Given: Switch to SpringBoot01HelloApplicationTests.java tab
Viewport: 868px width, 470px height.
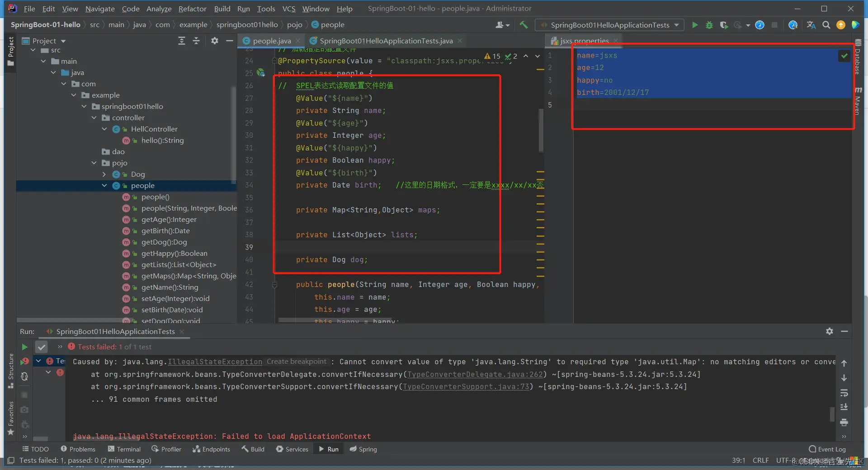Looking at the screenshot, I should tap(386, 41).
